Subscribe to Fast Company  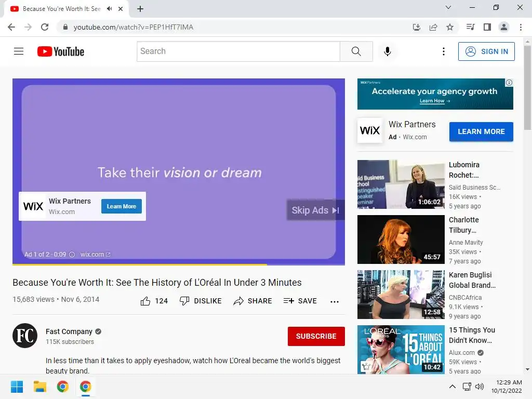(316, 336)
